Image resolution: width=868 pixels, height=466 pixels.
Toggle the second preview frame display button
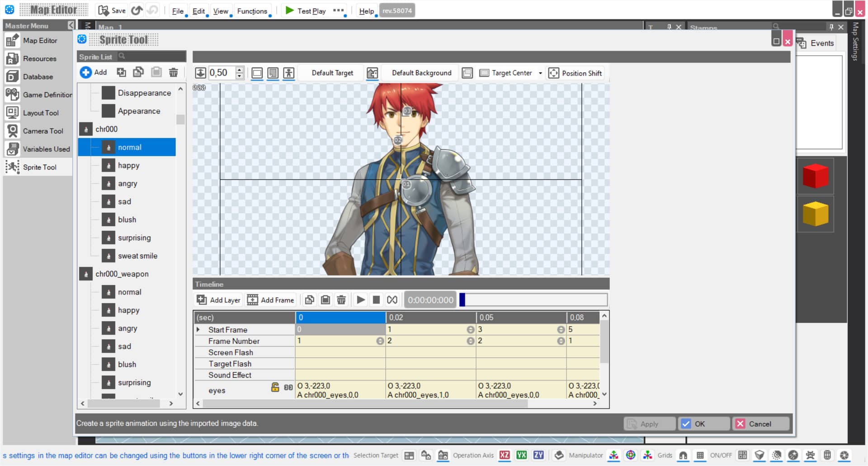click(x=273, y=73)
